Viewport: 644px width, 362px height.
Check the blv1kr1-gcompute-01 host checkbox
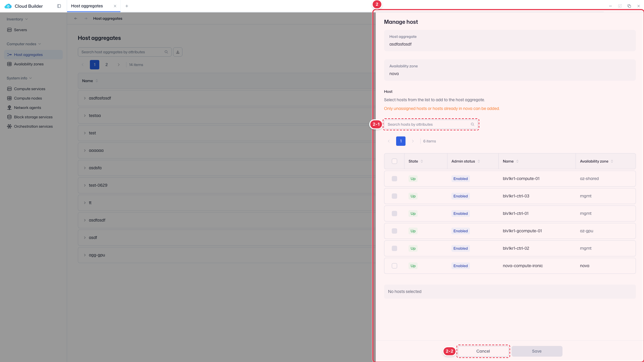pyautogui.click(x=394, y=231)
